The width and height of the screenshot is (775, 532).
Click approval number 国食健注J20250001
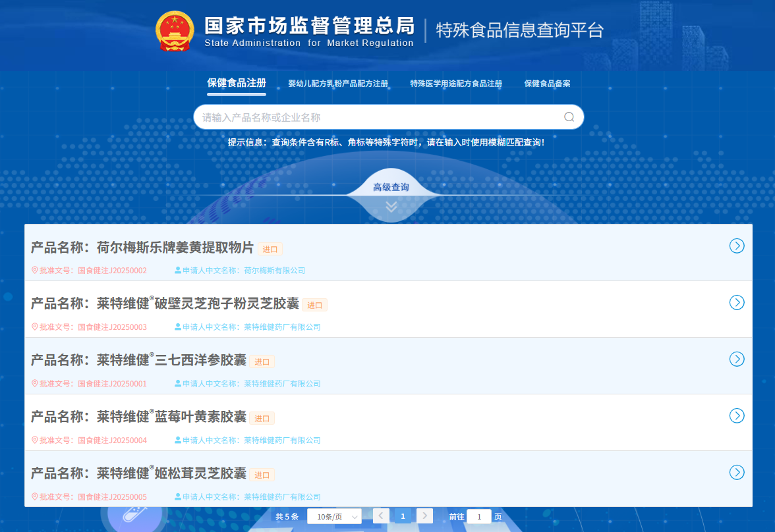coord(112,383)
